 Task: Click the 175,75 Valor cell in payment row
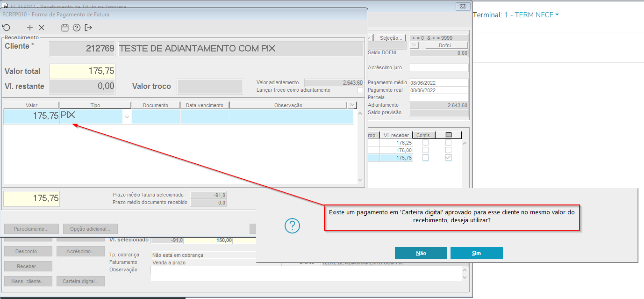(x=32, y=117)
